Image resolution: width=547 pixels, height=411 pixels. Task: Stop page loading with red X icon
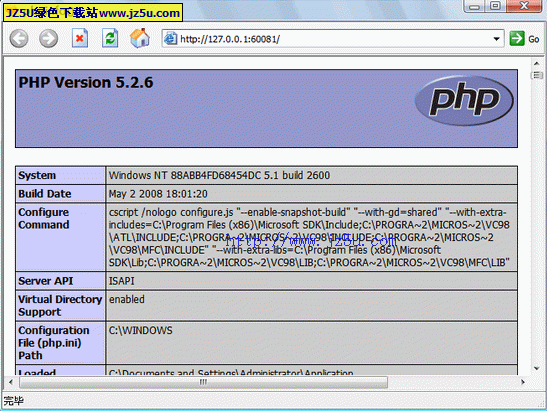tap(80, 38)
